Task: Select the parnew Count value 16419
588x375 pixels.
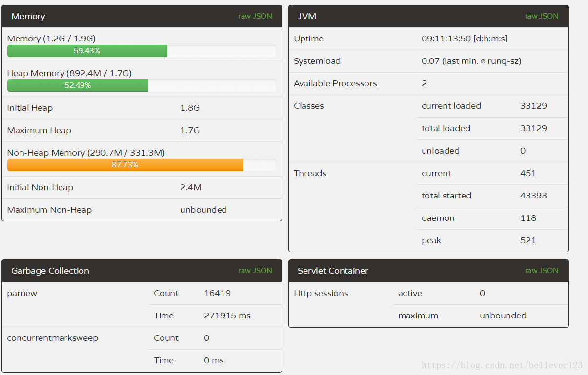Action: pos(218,293)
